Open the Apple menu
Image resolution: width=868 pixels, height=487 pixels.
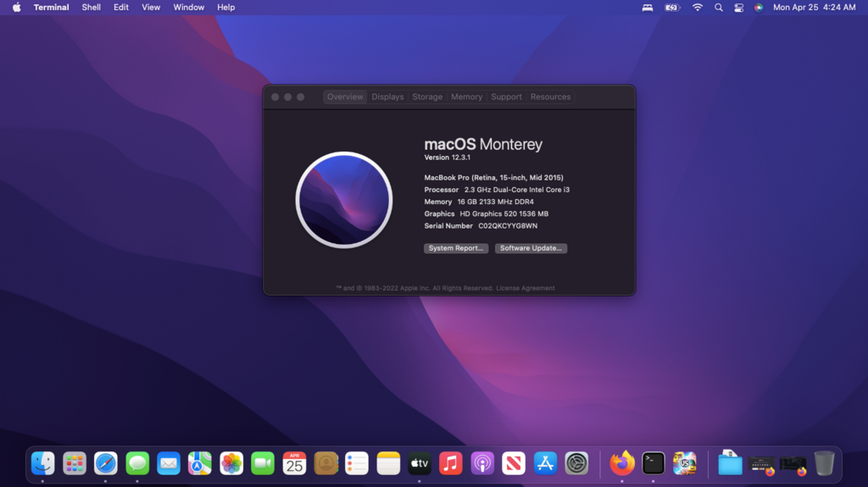pyautogui.click(x=16, y=8)
